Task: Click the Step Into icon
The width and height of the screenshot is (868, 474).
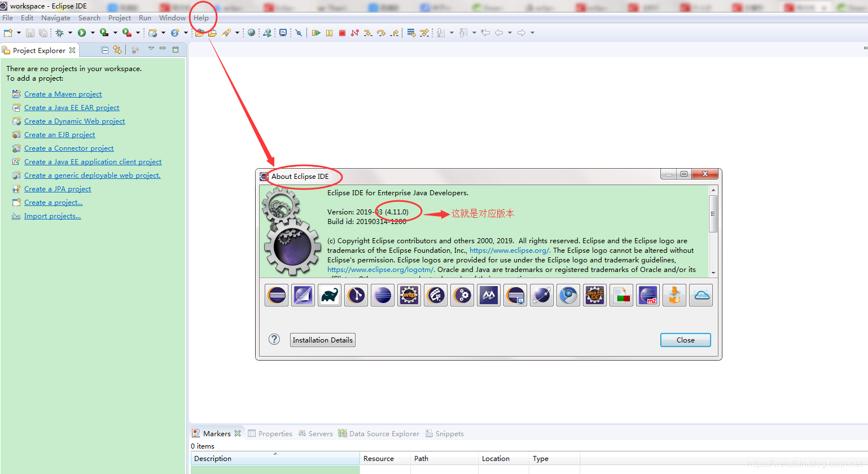Action: coord(368,33)
